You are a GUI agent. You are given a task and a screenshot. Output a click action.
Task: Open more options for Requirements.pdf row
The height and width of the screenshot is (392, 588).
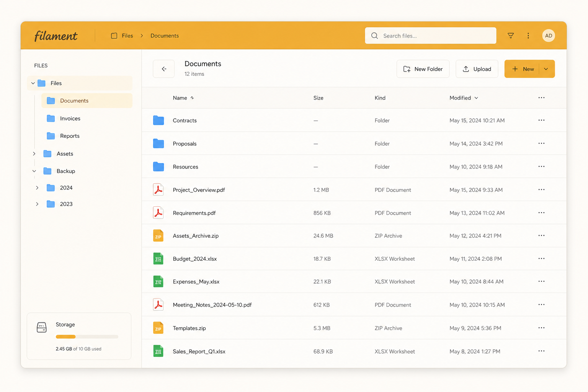[541, 212]
